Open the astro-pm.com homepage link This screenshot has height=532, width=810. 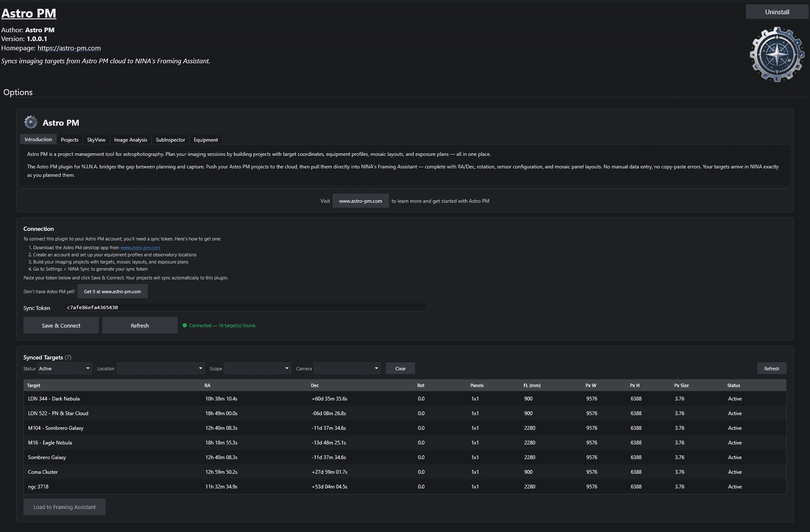click(x=69, y=48)
